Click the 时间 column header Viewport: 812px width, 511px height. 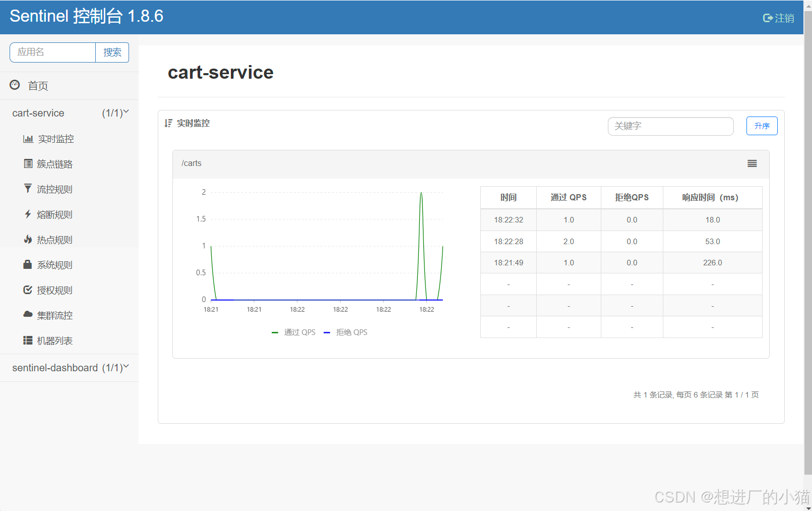pos(509,198)
